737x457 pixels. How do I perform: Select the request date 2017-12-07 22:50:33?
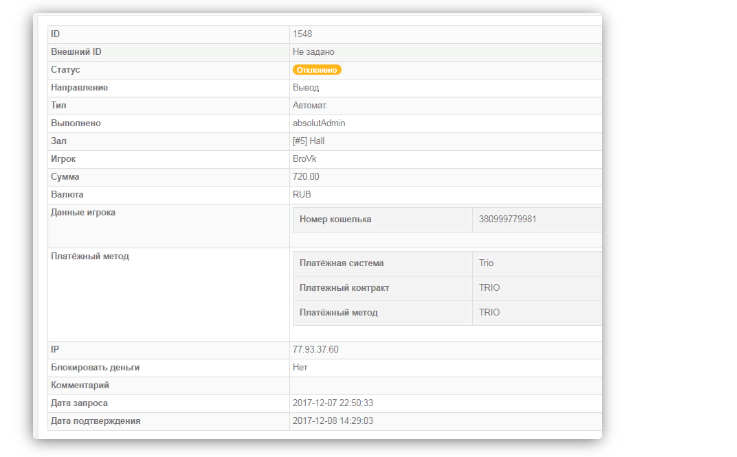click(x=333, y=403)
